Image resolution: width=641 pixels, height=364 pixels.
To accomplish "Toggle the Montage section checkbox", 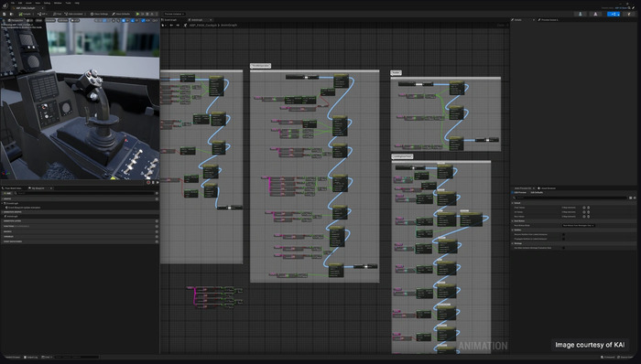I will click(x=563, y=248).
